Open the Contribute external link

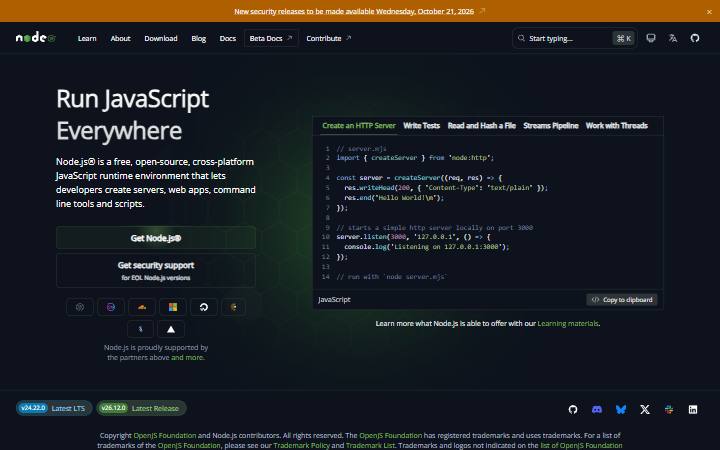[329, 38]
